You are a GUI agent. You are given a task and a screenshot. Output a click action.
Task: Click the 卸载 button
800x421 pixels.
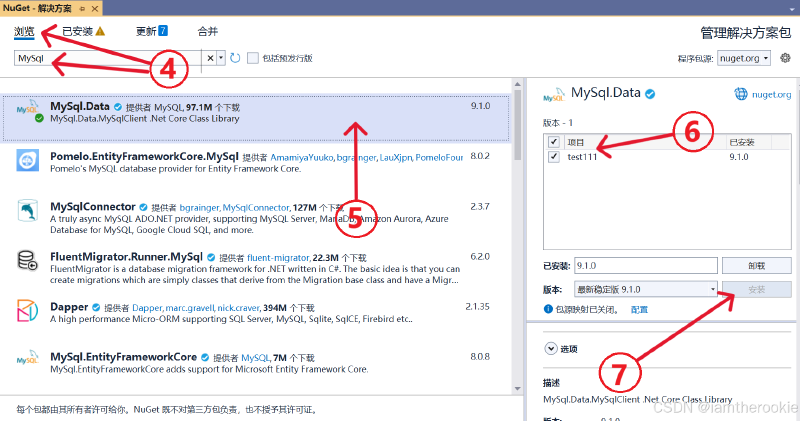[x=757, y=266]
